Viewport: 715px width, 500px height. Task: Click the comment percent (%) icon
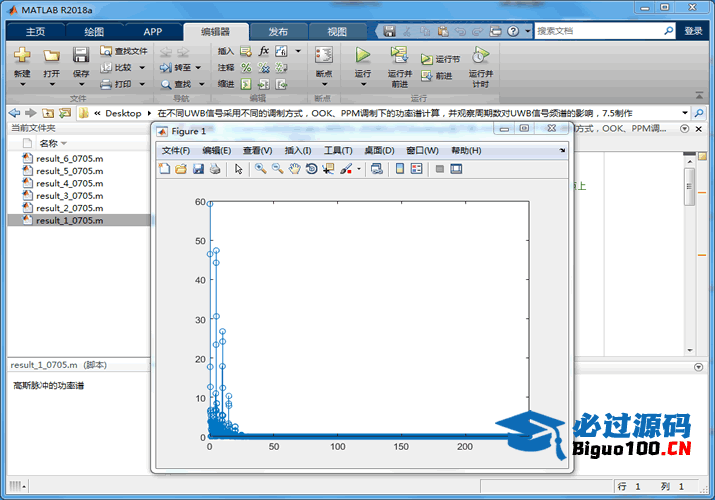246,67
